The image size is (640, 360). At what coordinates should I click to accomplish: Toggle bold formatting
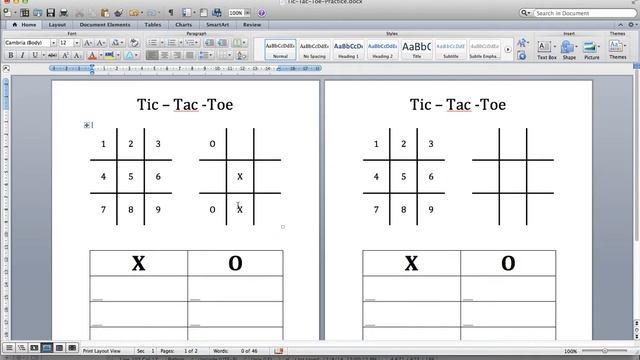click(x=11, y=55)
